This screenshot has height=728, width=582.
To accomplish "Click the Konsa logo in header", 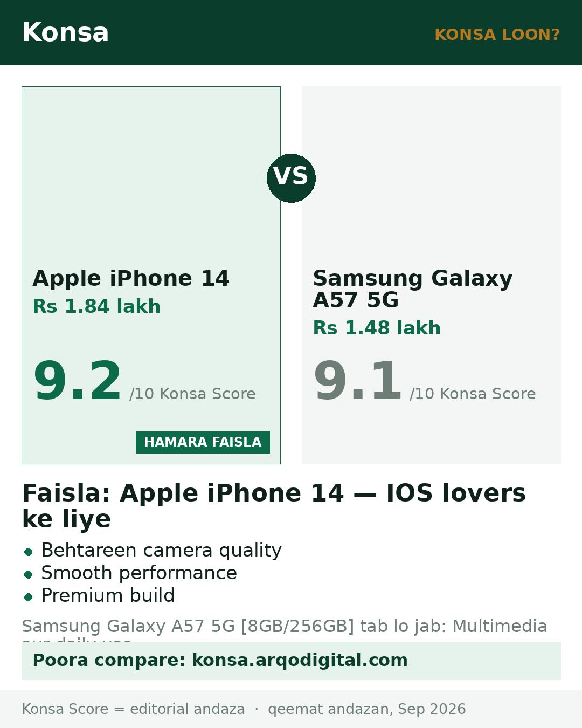I will 65,32.
